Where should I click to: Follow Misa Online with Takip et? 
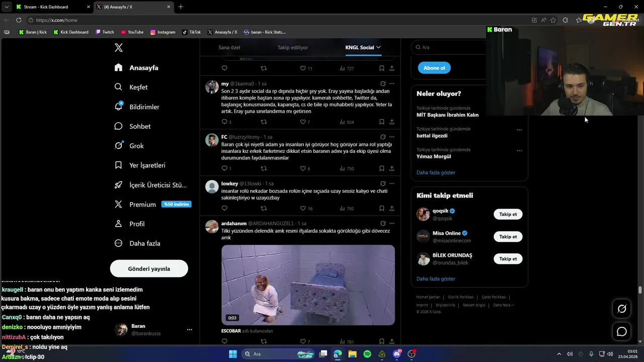point(508,236)
